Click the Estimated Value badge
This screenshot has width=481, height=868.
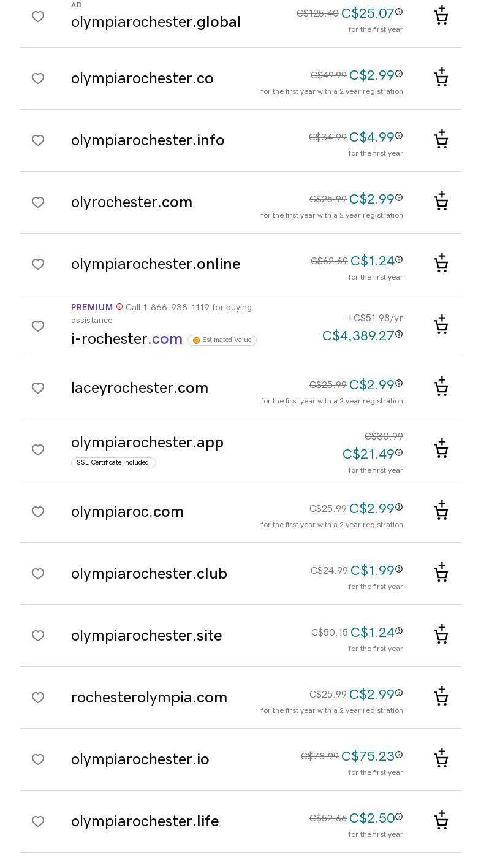pos(222,340)
